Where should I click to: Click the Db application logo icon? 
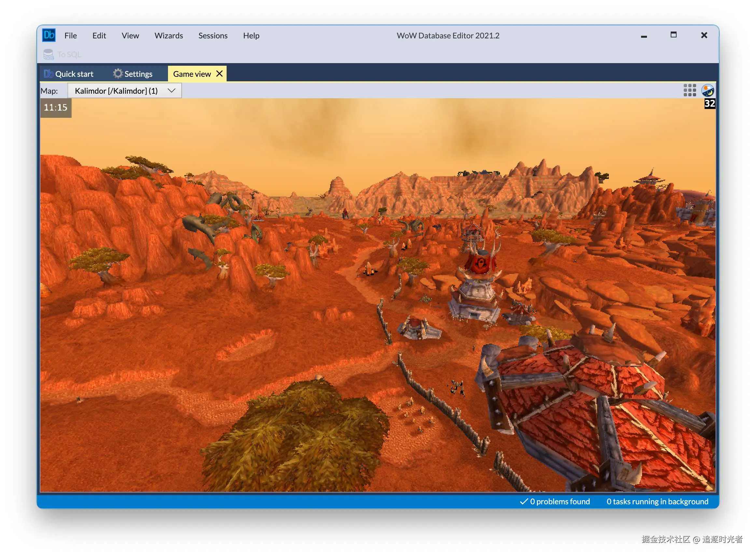(x=49, y=35)
